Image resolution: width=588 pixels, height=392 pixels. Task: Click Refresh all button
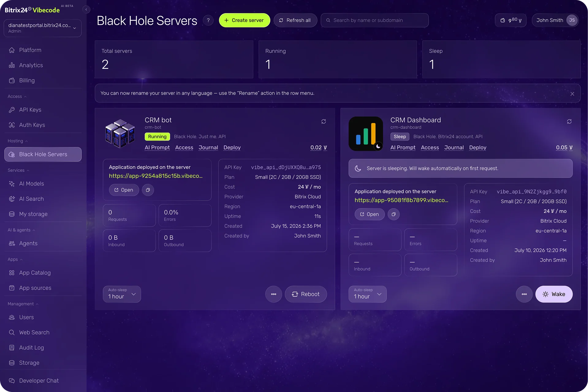[295, 20]
